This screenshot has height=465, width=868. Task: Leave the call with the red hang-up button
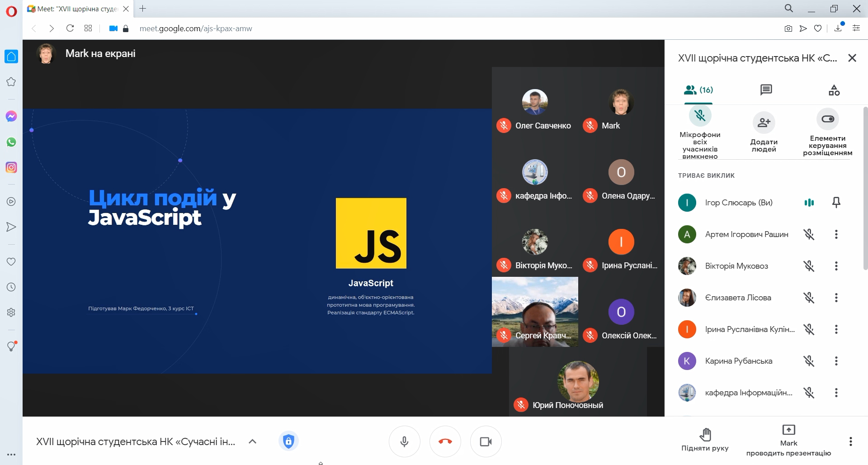coord(445,441)
